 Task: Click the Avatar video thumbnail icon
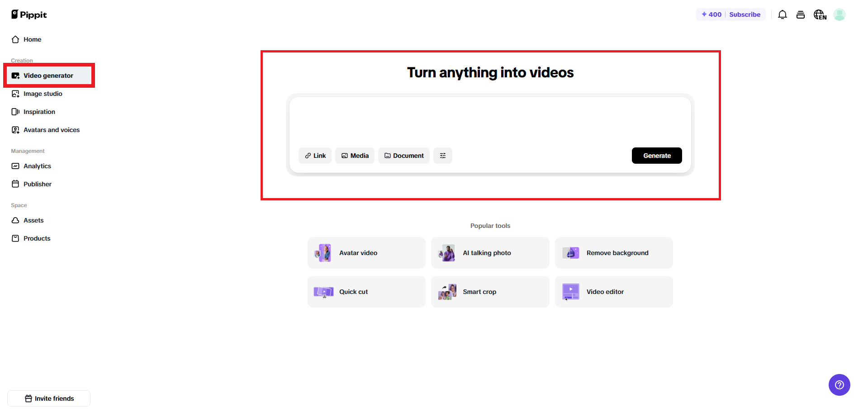tap(323, 253)
